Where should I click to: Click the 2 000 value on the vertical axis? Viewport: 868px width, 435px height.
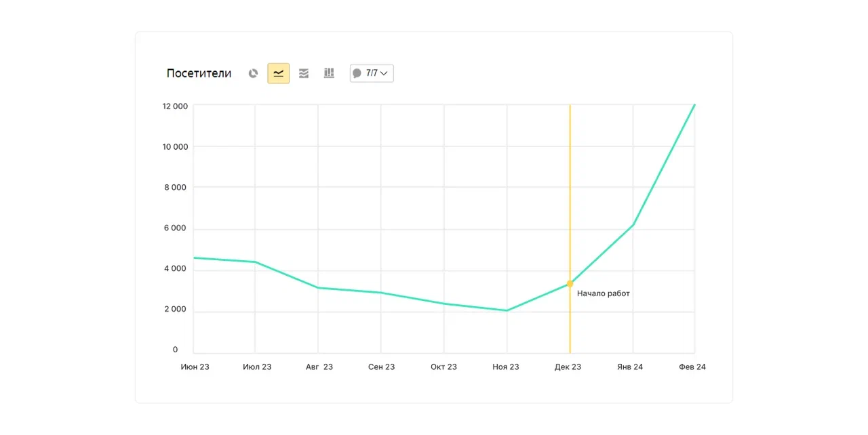coord(175,309)
